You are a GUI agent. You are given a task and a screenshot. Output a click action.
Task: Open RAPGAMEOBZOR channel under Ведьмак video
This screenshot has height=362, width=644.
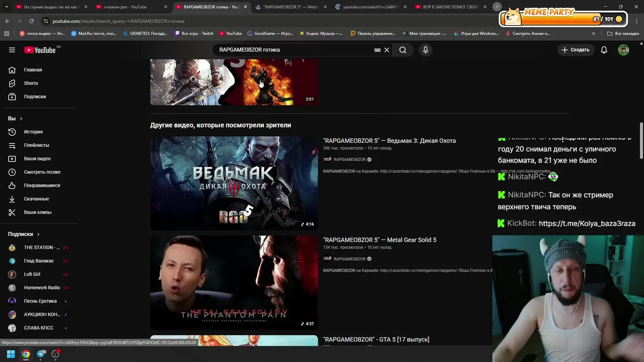(350, 159)
